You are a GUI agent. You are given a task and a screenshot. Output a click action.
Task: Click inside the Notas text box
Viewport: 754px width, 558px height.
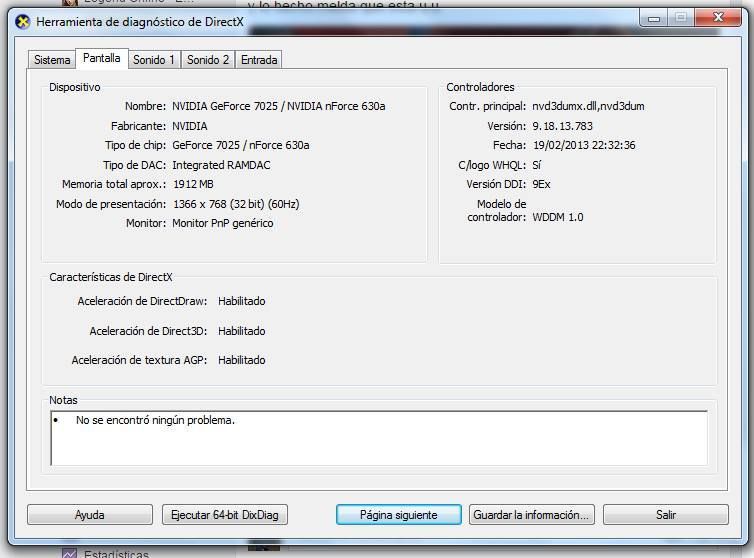click(379, 438)
